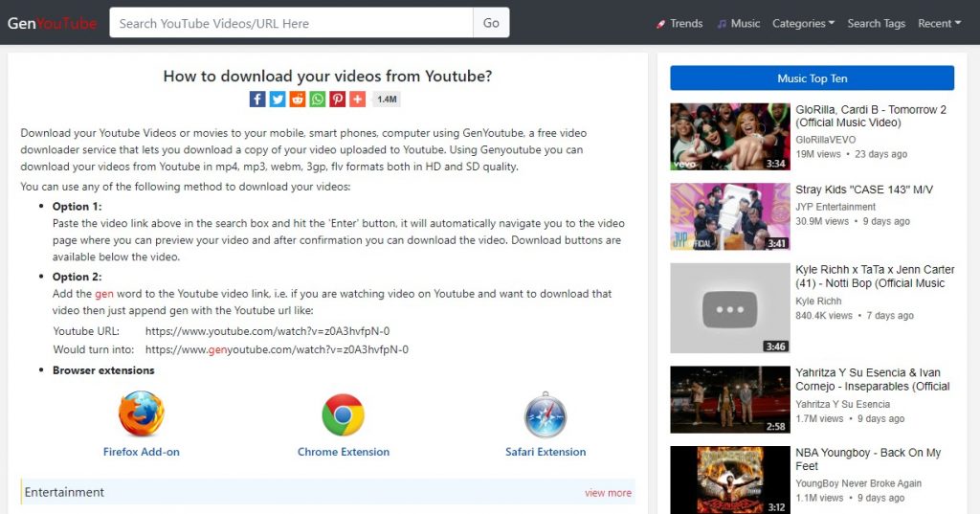Open the Notti Bop placeholder thumbnail
The width and height of the screenshot is (980, 514).
pyautogui.click(x=730, y=307)
